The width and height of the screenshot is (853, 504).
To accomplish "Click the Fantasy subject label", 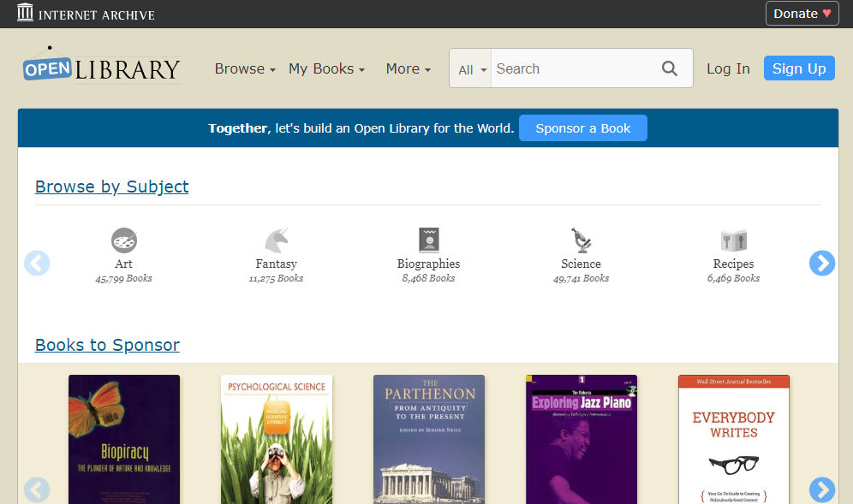I will point(277,264).
